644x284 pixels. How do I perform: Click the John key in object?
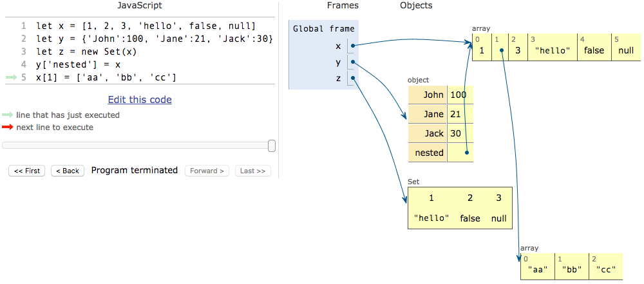(x=433, y=95)
